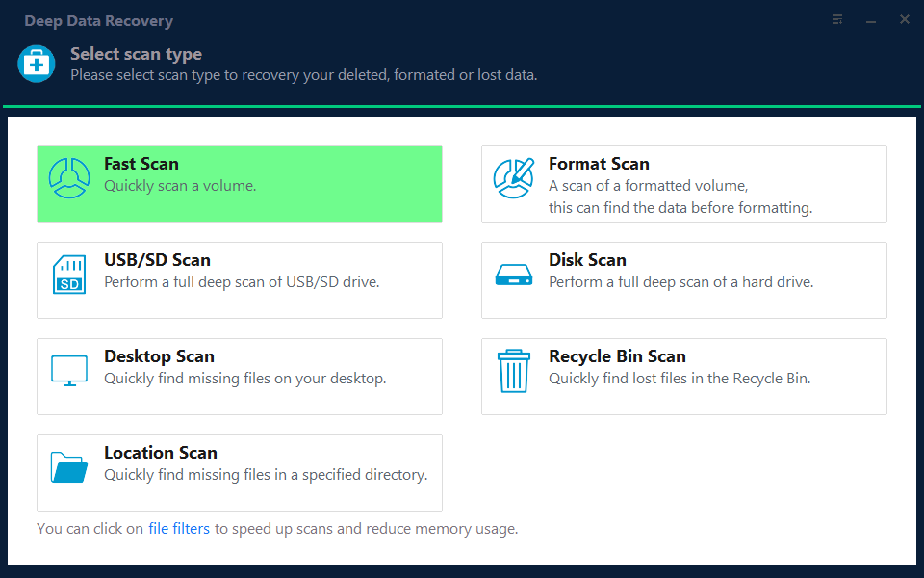Launch a full USB/SD drive deep scan
This screenshot has width=924, height=578.
[x=239, y=279]
